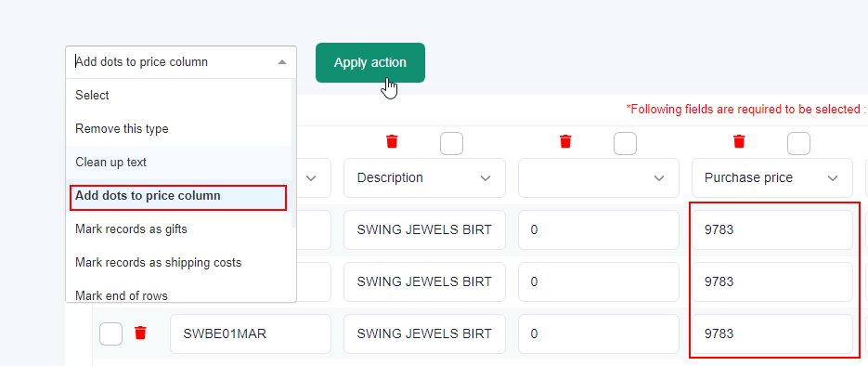This screenshot has height=366, width=868.
Task: Check box above the Purchase price column
Action: point(798,143)
